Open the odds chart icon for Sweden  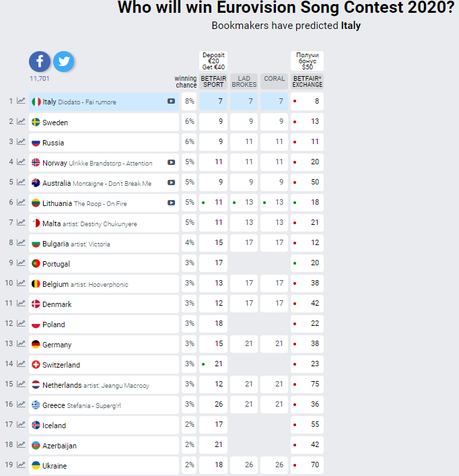(x=21, y=121)
